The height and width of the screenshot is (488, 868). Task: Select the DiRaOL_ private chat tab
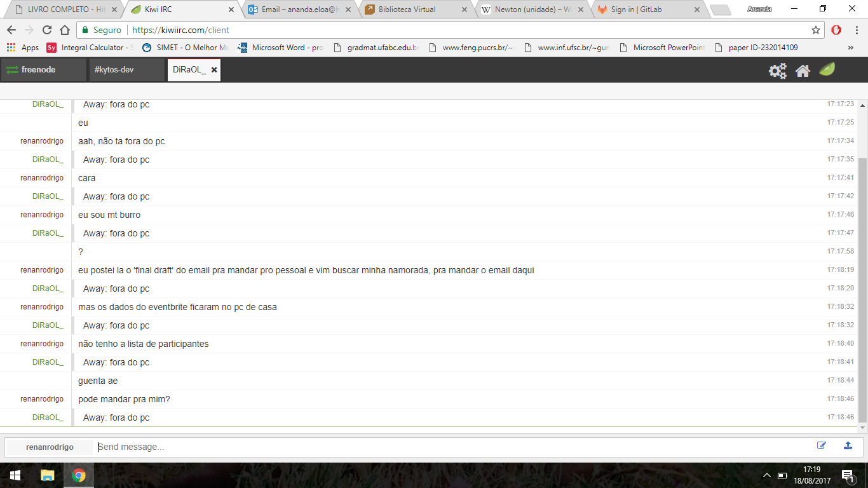coord(194,70)
